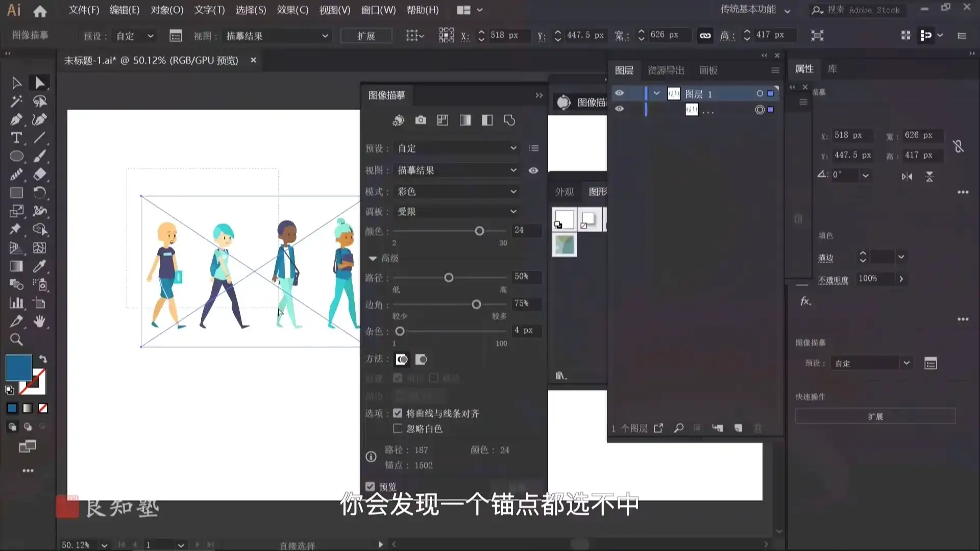Enable the 忽略白色 checkbox
Viewport: 980px width, 551px height.
pyautogui.click(x=398, y=429)
